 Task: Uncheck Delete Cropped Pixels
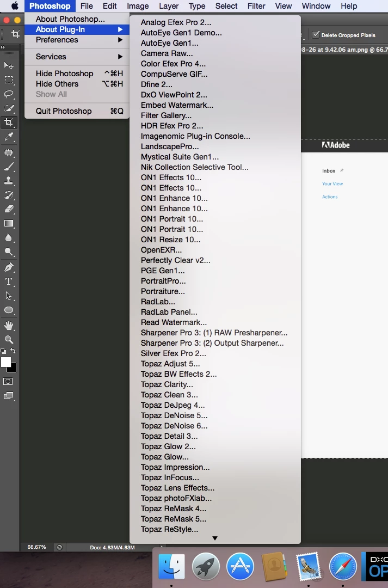point(316,35)
